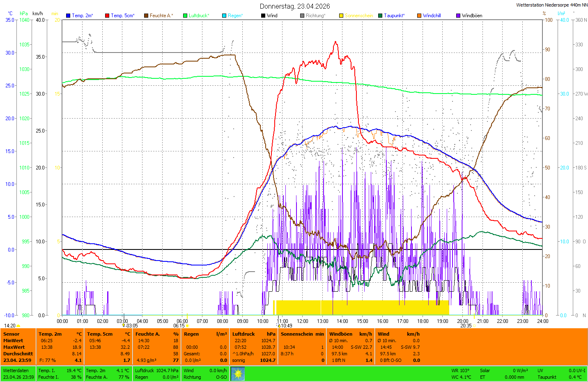Click the Wetterstation Niedersorpe 440m NN text
The image size is (588, 382).
(551, 5)
